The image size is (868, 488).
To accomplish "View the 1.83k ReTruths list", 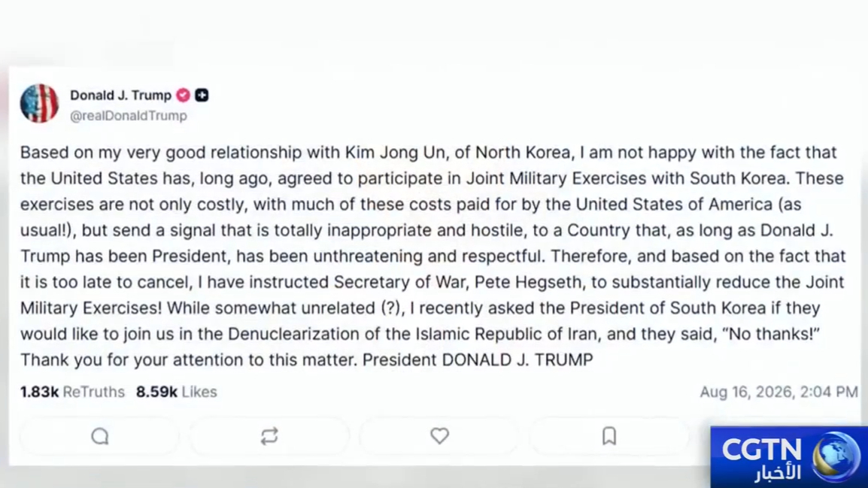I will coord(72,392).
